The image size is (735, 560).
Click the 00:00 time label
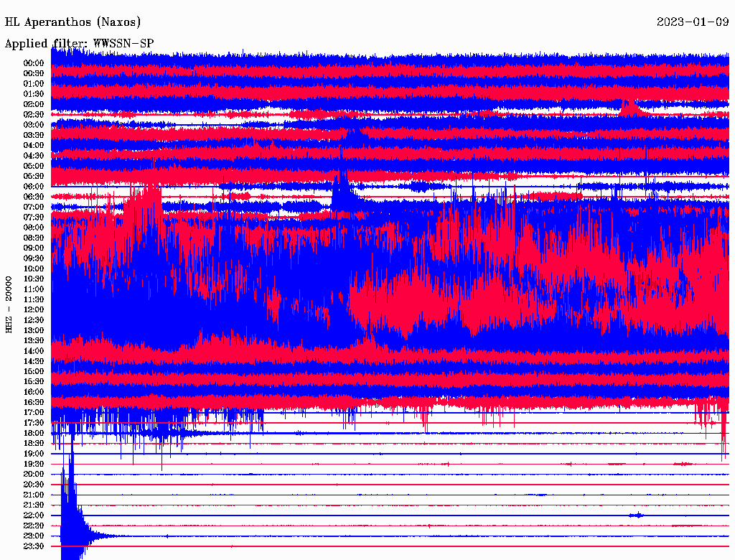34,63
